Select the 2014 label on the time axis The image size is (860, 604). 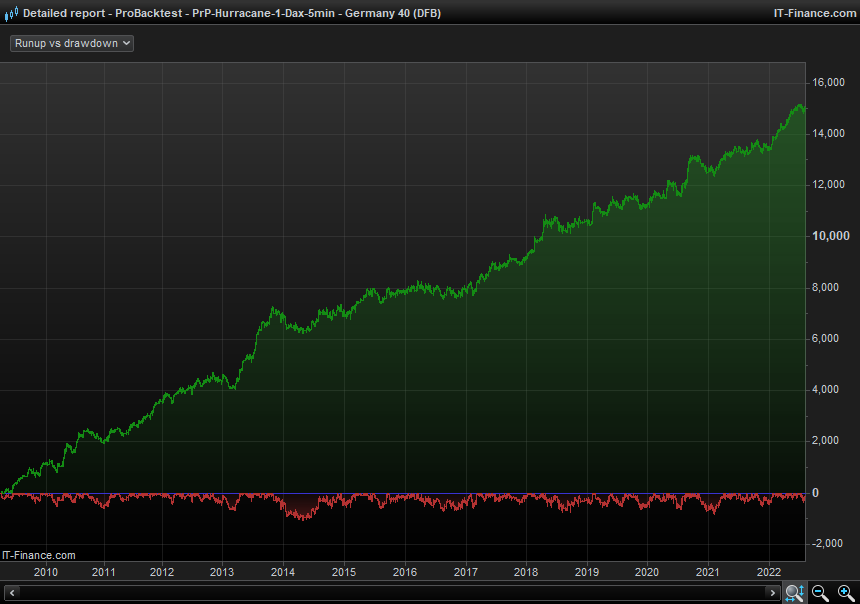283,572
